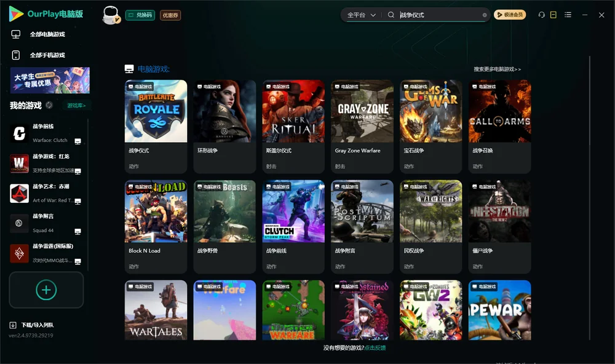Open the Gray Zone Warfare card
Image resolution: width=615 pixels, height=364 pixels.
362,126
